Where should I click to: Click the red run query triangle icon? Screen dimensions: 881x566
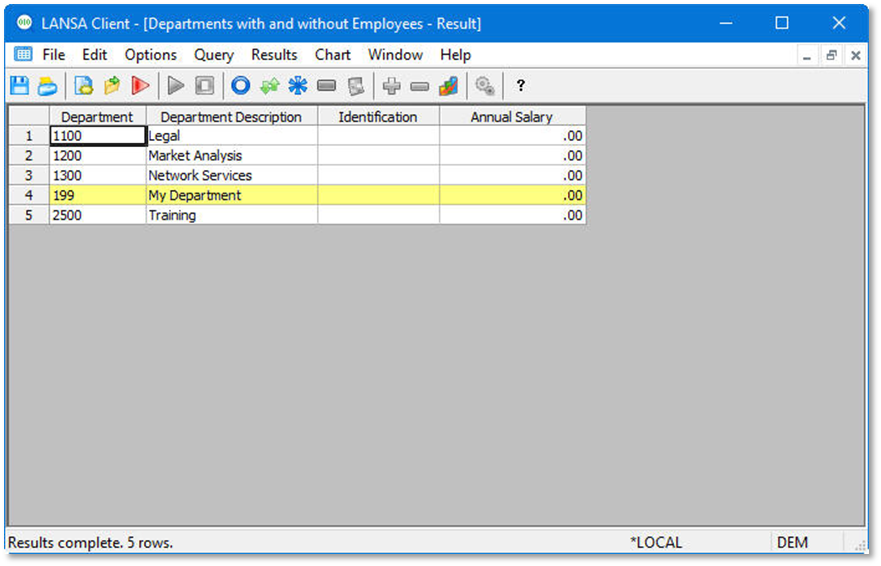(x=140, y=86)
